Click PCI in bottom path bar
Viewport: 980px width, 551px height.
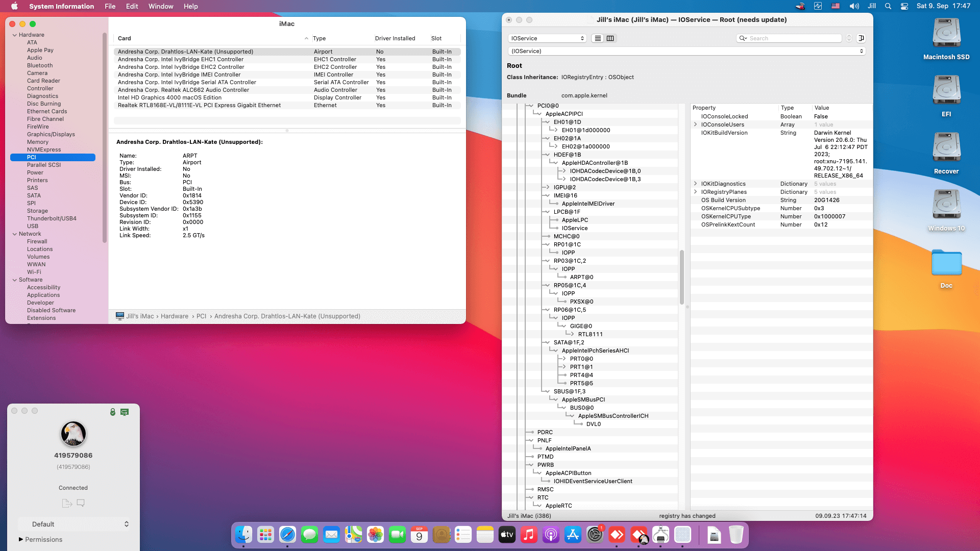point(202,316)
